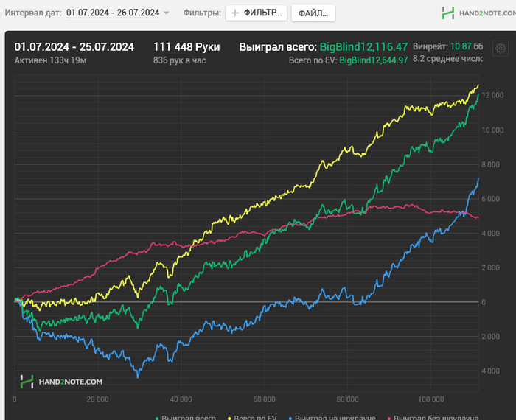Toggle the 'Выиграл на шоудауне' blue legend series
Image resolution: width=516 pixels, height=420 pixels.
click(x=332, y=417)
